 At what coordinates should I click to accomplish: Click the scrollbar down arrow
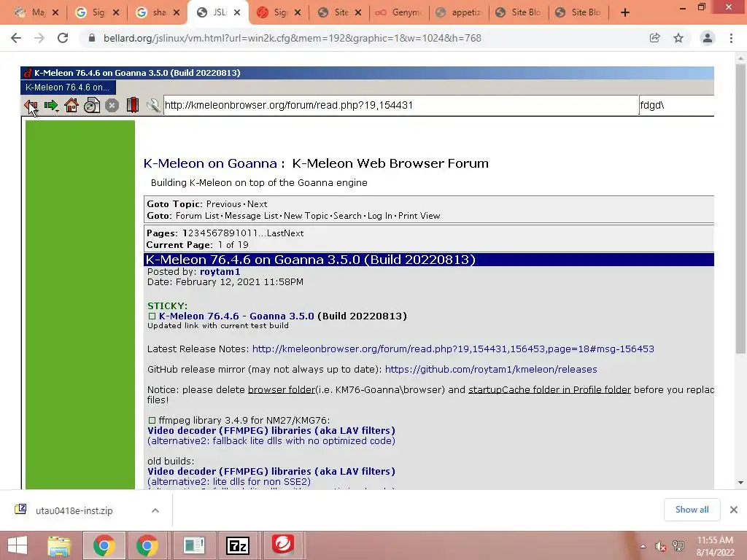point(740,483)
